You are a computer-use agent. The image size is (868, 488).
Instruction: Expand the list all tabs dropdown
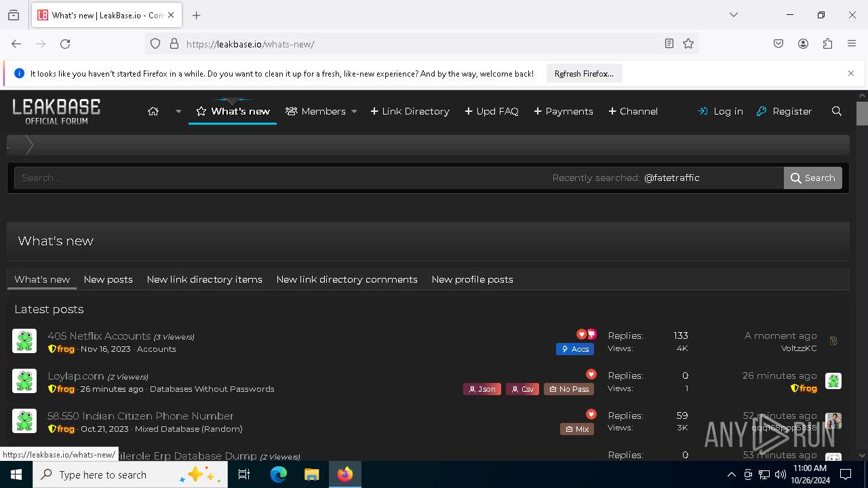tap(734, 15)
